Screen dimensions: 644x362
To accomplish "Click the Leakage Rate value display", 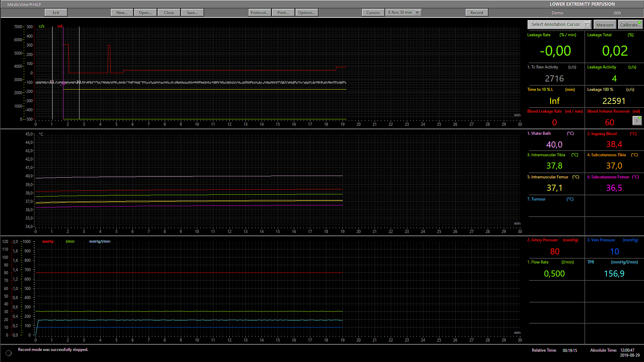I will (555, 51).
